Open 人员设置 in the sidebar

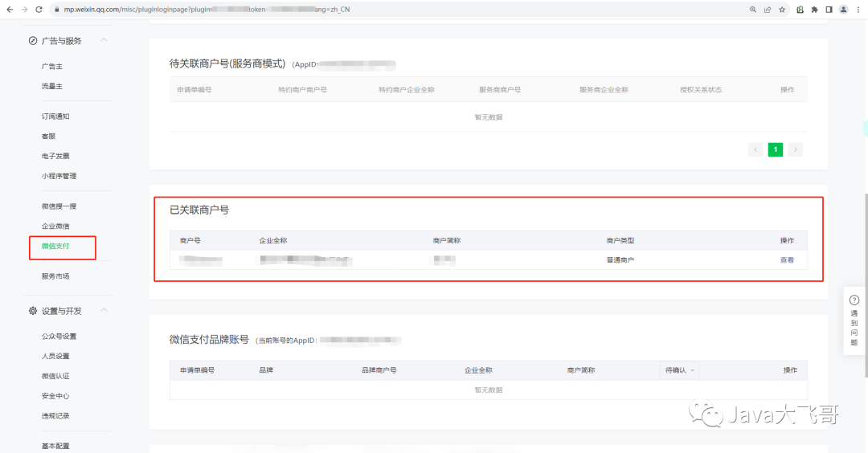coord(55,356)
